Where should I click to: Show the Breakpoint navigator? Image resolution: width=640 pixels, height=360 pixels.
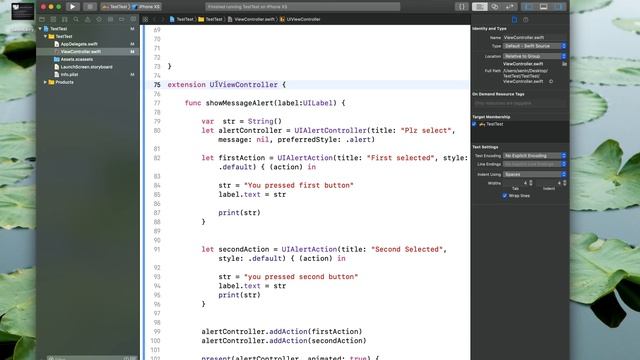(x=122, y=19)
